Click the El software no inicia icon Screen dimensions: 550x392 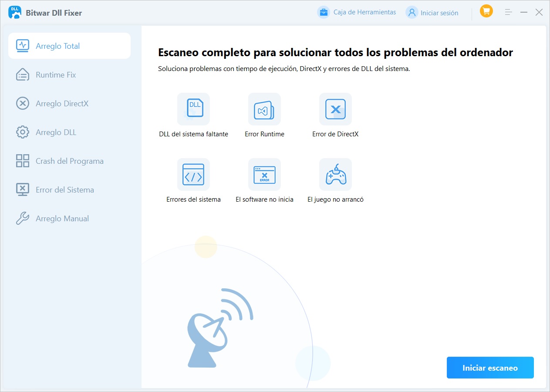click(264, 174)
